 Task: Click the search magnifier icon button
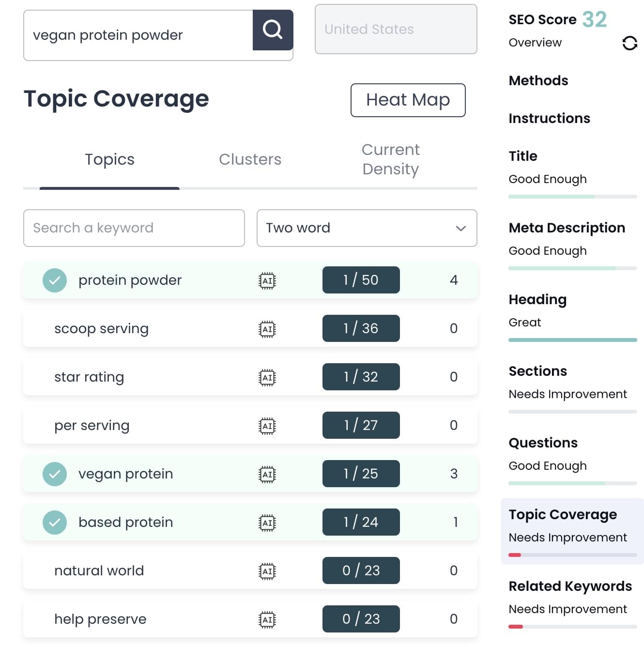pos(273,30)
